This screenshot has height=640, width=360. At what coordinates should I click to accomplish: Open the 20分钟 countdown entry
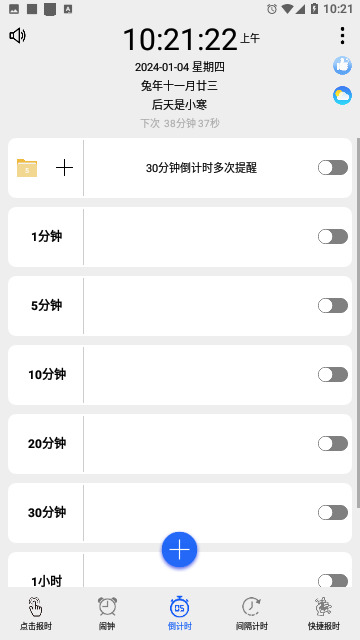180,444
